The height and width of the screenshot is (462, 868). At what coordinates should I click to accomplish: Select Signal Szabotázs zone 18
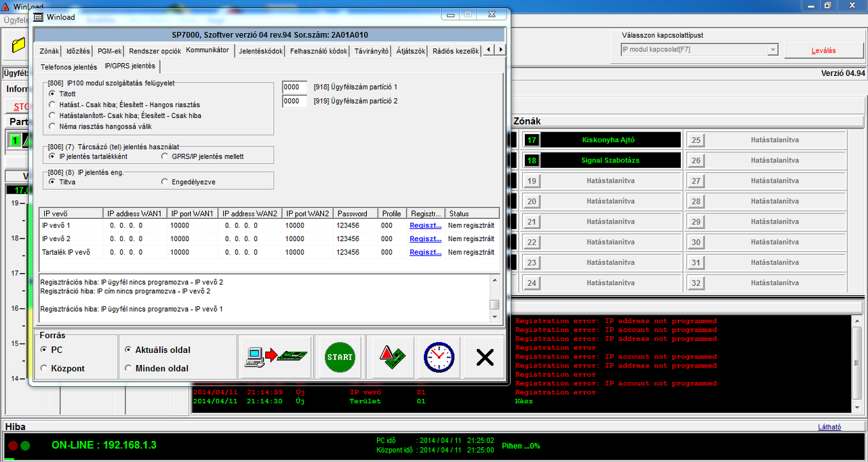(x=610, y=161)
